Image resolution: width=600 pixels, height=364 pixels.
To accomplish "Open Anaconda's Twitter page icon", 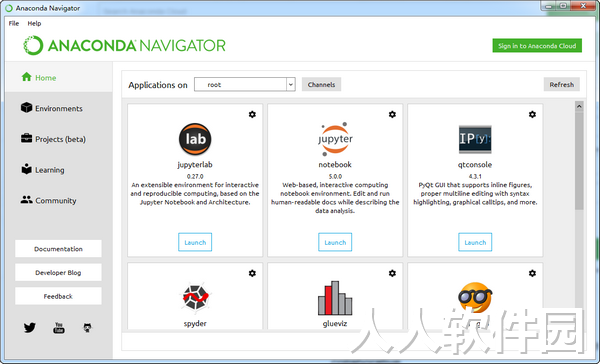I will click(x=29, y=328).
